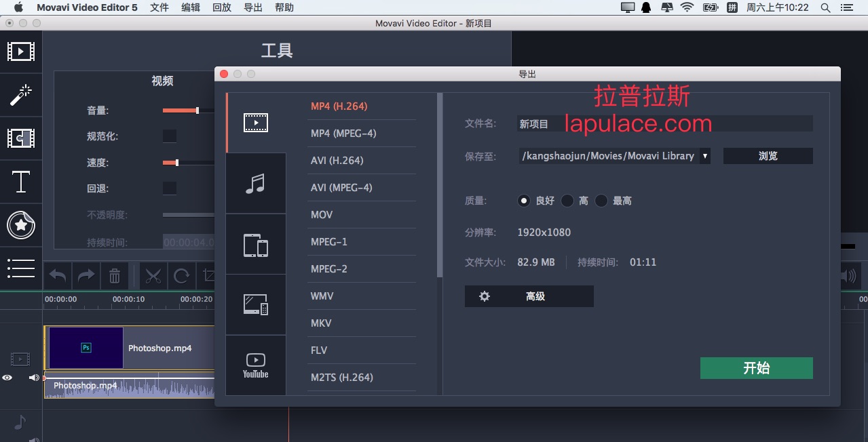Select the YouTube upload category
This screenshot has height=442, width=868.
(256, 365)
